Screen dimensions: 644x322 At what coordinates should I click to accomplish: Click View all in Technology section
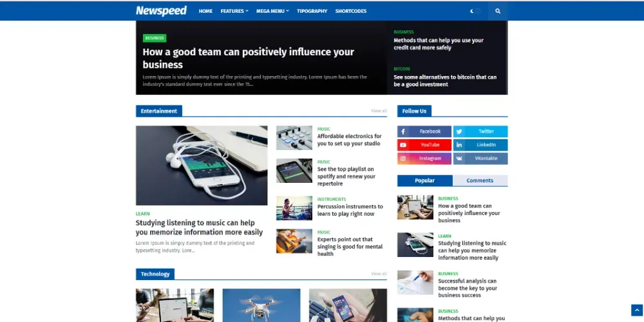(379, 274)
